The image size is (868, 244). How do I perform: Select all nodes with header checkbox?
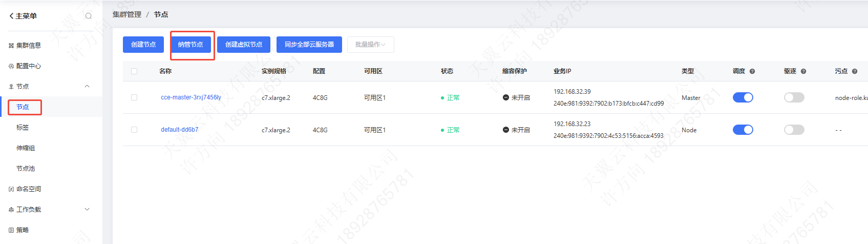click(134, 71)
